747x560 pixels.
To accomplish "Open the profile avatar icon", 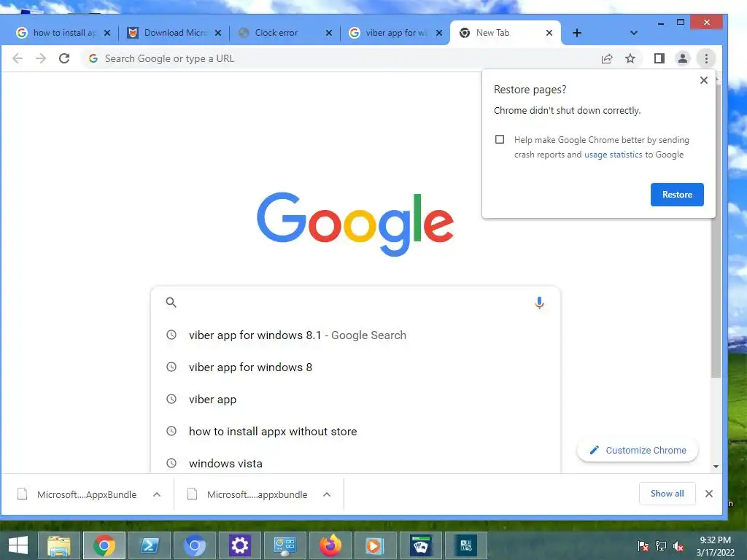I will 683,58.
